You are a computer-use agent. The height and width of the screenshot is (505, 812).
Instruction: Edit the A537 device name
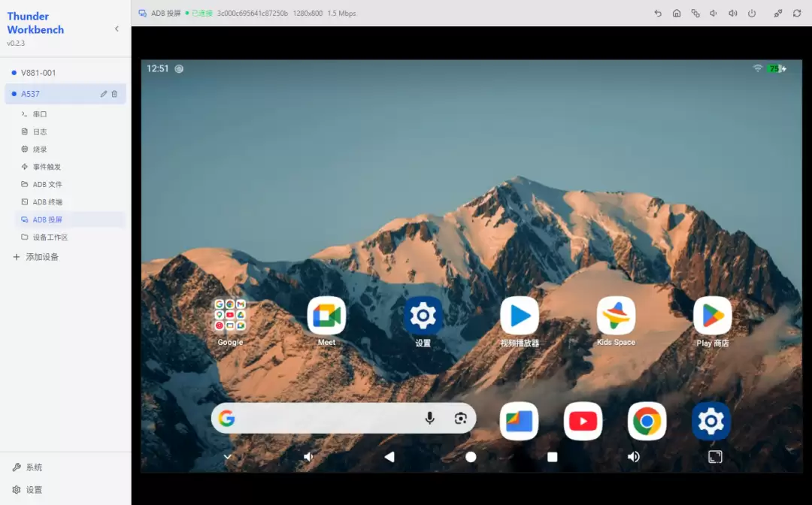(104, 94)
